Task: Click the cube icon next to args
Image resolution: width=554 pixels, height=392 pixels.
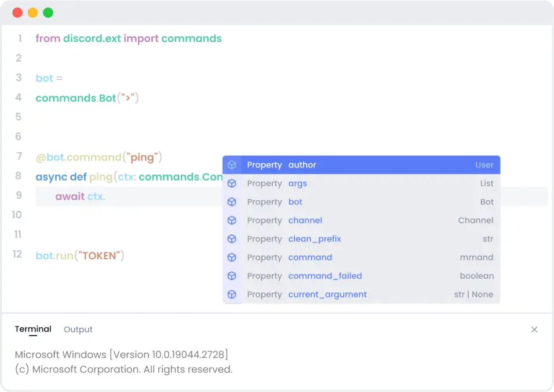Action: tap(232, 184)
